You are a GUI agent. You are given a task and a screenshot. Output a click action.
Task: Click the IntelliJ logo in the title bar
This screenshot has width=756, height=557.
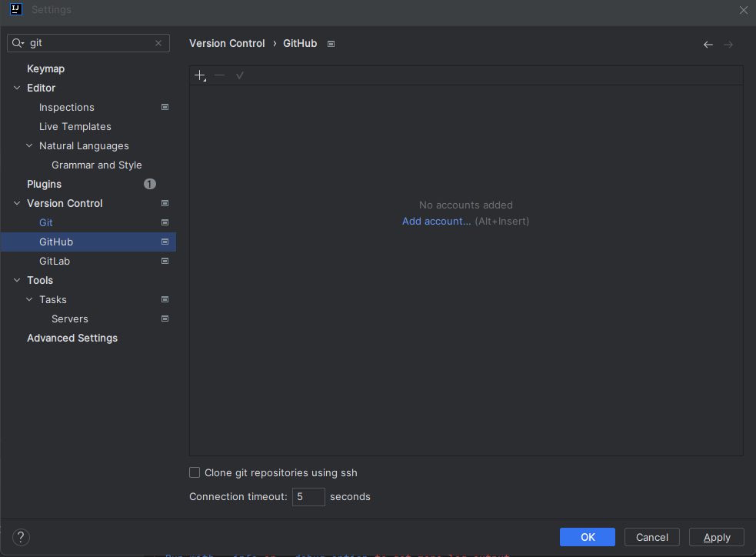[x=16, y=9]
